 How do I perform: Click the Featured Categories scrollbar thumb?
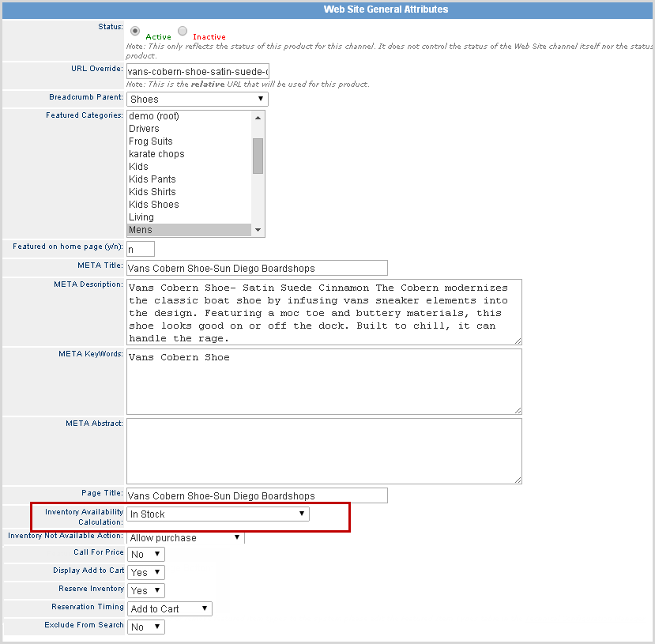click(x=258, y=156)
